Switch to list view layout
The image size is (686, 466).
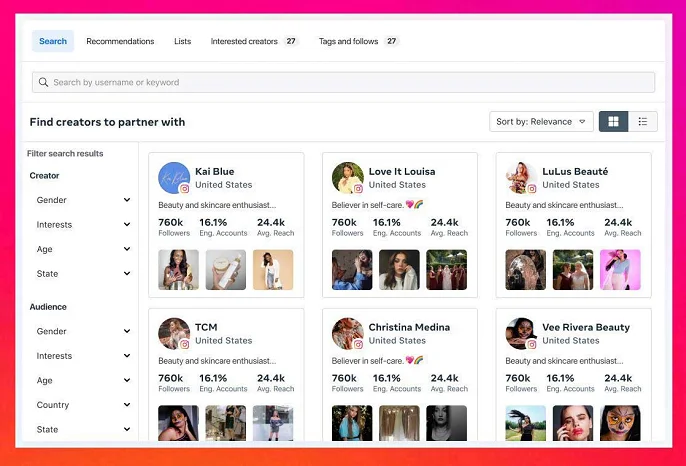pyautogui.click(x=642, y=122)
